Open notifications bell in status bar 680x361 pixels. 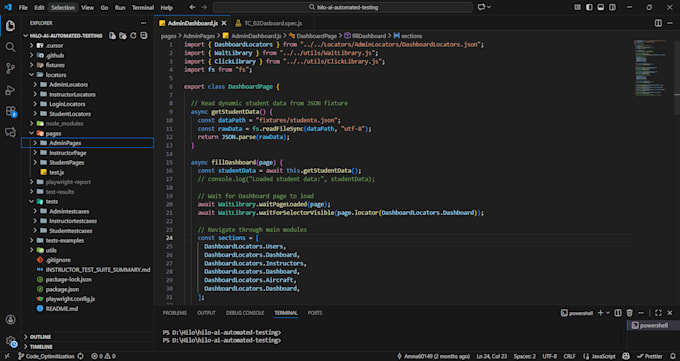click(x=673, y=356)
